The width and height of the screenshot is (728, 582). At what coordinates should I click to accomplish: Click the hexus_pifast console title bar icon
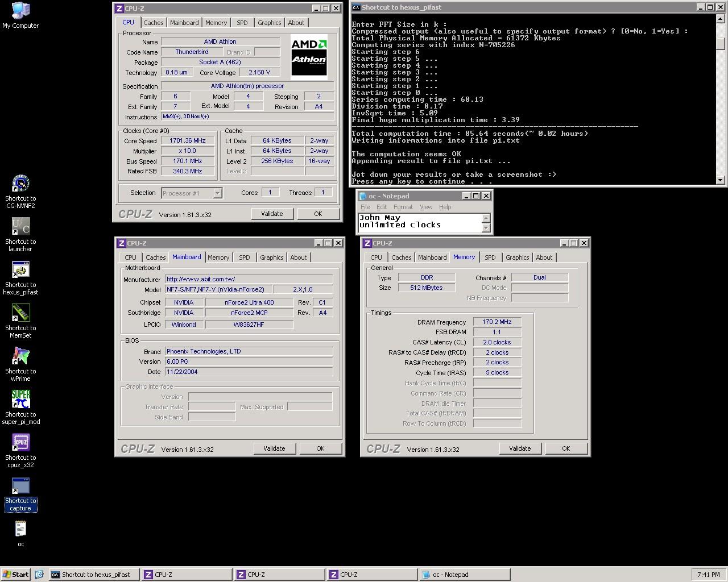[356, 7]
